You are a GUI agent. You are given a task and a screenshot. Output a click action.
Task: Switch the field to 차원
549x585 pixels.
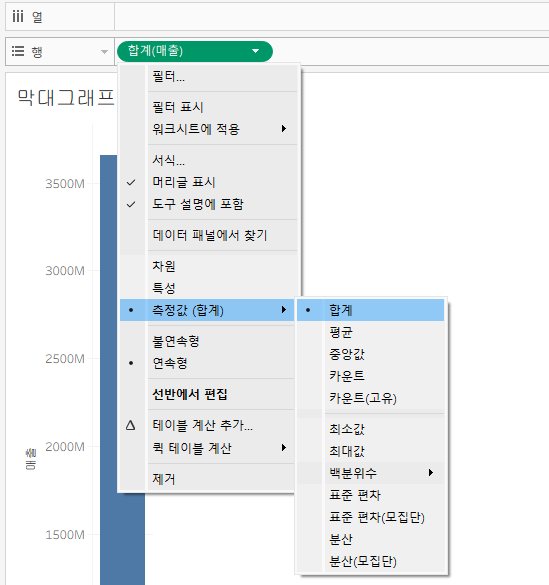click(209, 266)
